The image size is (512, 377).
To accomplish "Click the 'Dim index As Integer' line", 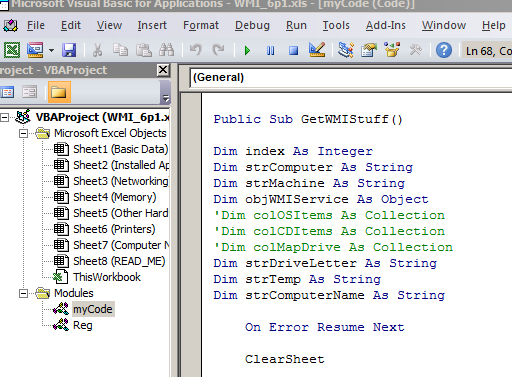I will coord(293,151).
